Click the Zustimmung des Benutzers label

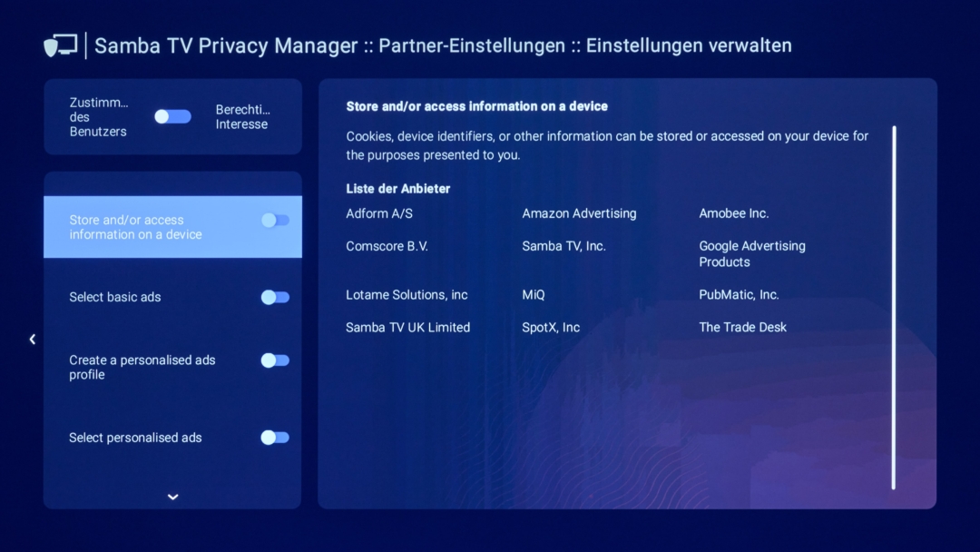[98, 117]
